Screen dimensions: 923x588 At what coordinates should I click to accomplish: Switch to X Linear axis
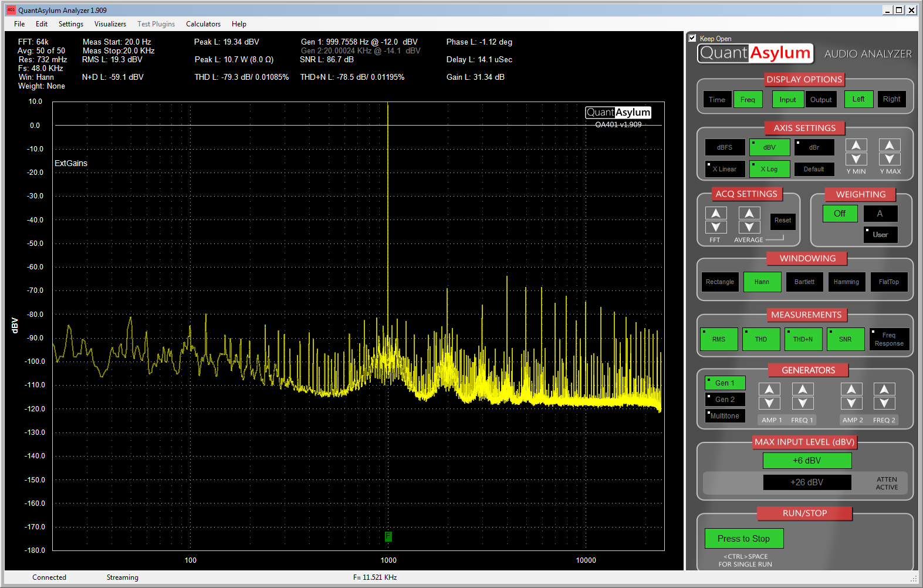pos(725,169)
